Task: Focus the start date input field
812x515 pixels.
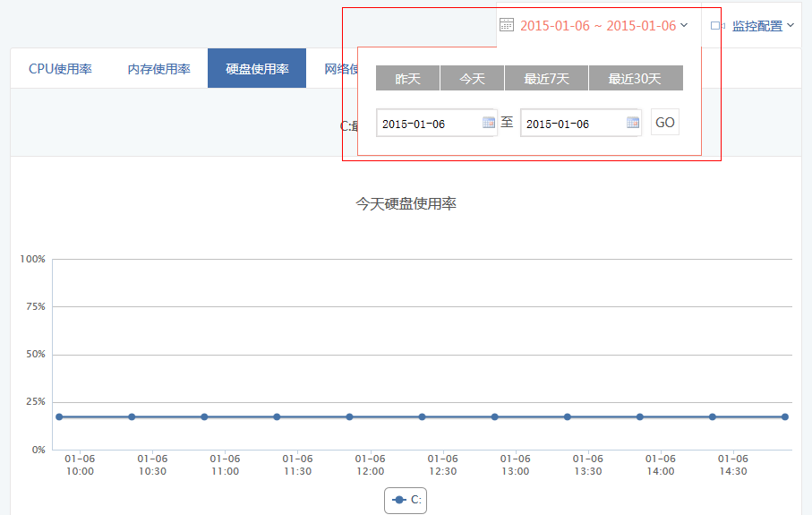Action: tap(436, 124)
